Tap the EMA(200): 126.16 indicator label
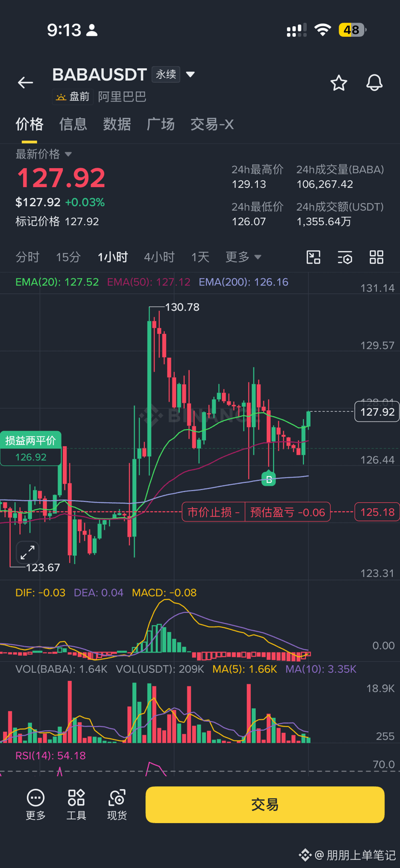This screenshot has height=868, width=400. click(243, 282)
